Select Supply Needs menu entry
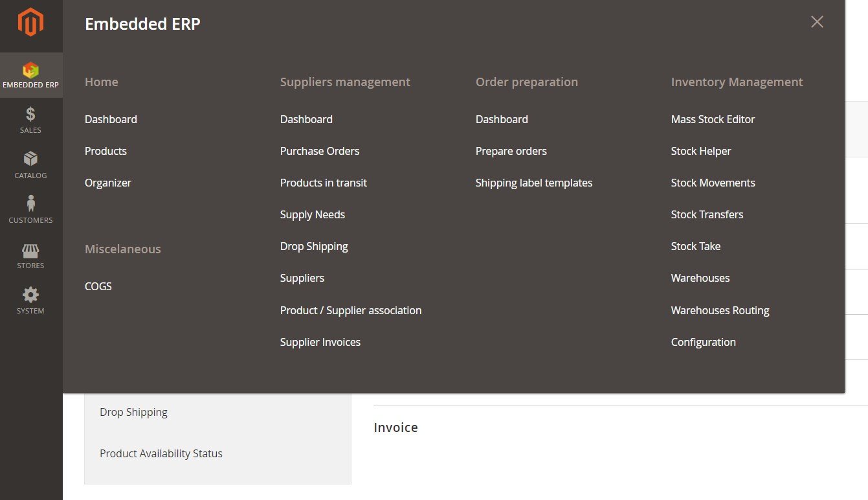868x500 pixels. pyautogui.click(x=313, y=214)
